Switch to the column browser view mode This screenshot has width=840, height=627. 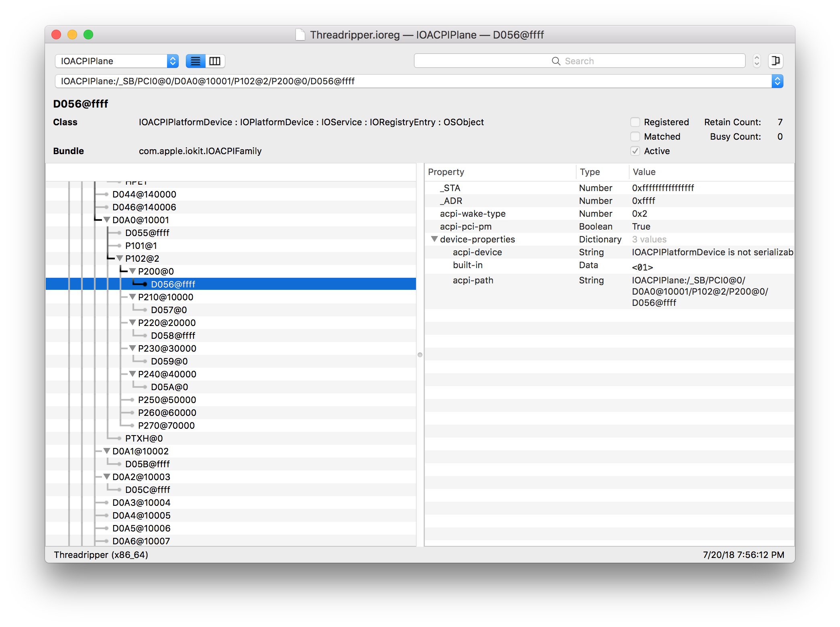pos(215,61)
